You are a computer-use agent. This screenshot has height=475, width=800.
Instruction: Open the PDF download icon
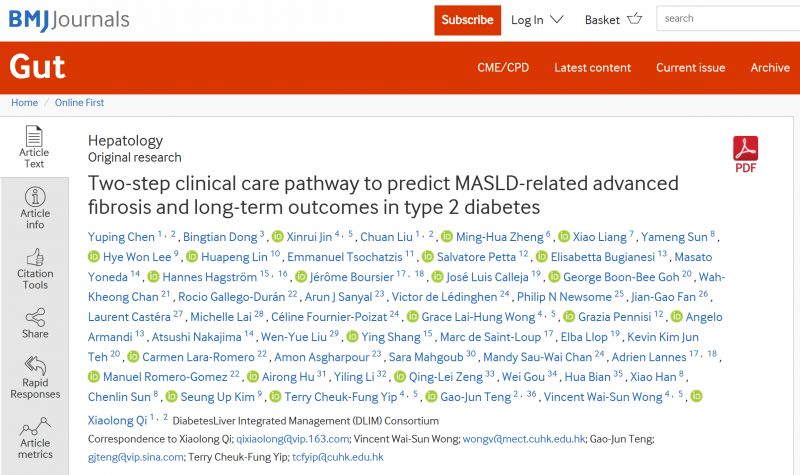[746, 149]
